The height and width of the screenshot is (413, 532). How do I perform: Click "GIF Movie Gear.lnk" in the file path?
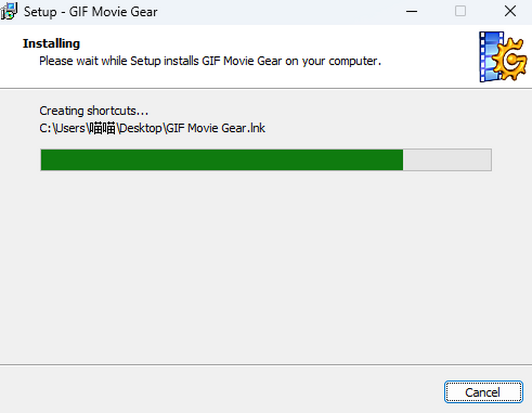pyautogui.click(x=216, y=128)
